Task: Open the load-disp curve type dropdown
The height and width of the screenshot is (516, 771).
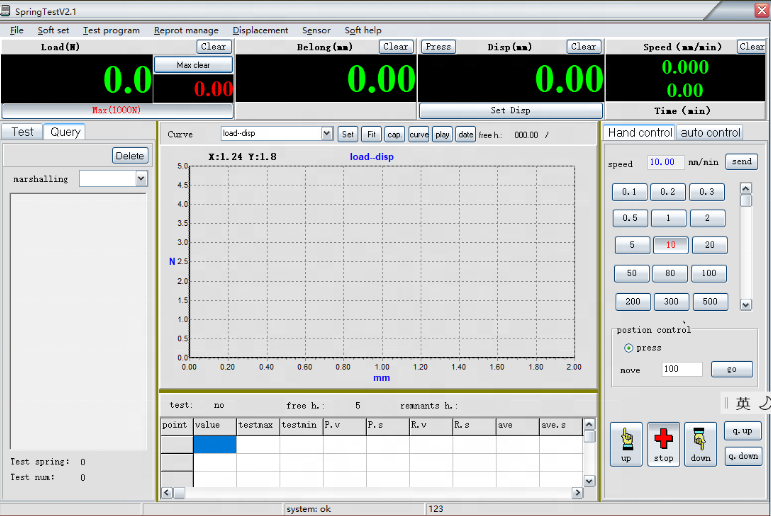Action: tap(326, 134)
